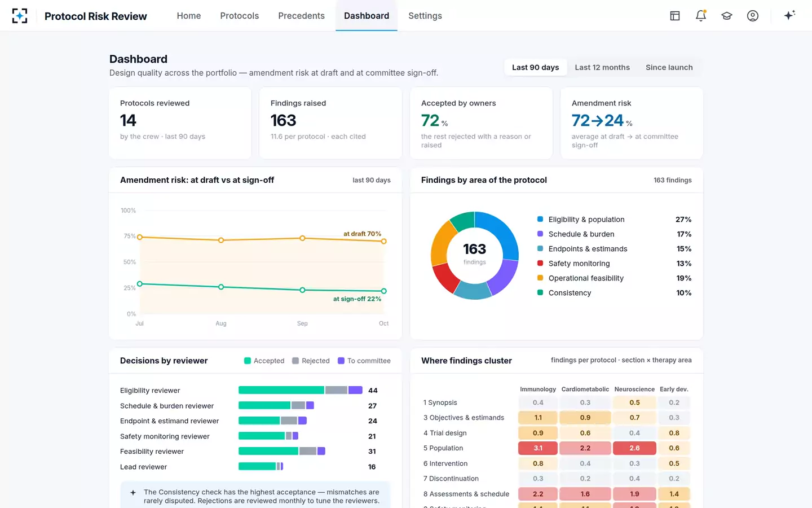Go to the Home tab
812x508 pixels.
point(189,16)
